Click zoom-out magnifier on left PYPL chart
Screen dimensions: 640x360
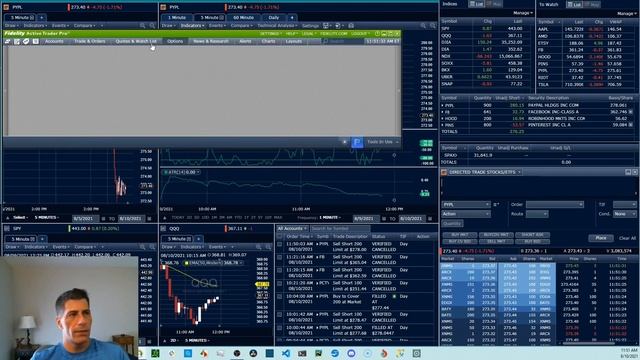click(152, 26)
